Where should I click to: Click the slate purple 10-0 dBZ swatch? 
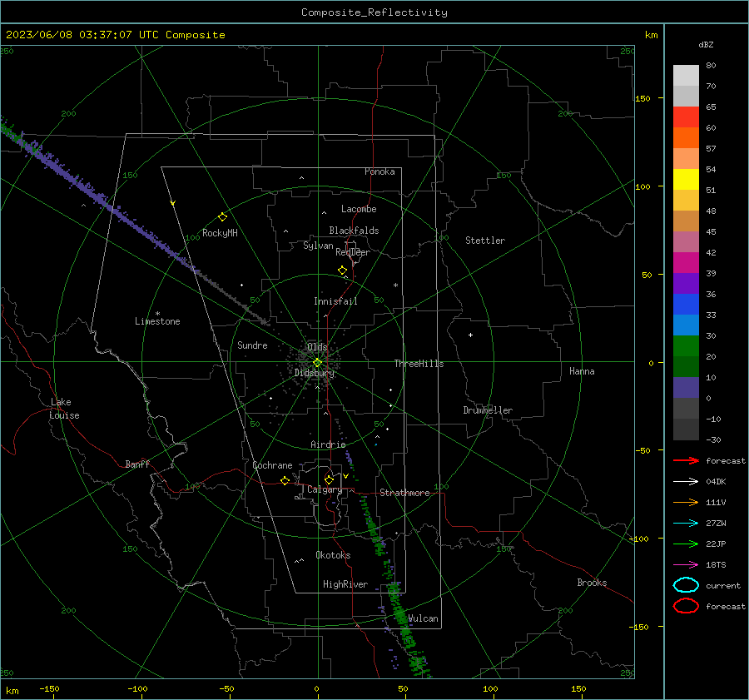tap(686, 388)
